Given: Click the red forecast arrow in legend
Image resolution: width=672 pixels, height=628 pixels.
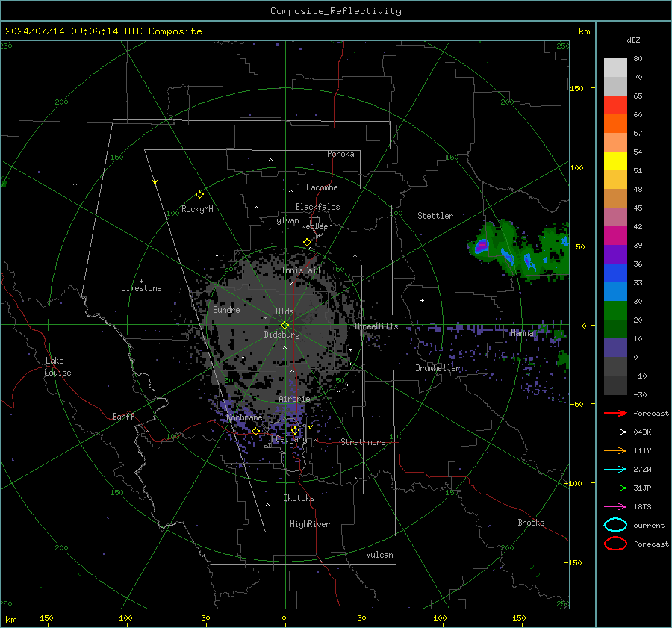Looking at the screenshot, I should click(x=615, y=413).
